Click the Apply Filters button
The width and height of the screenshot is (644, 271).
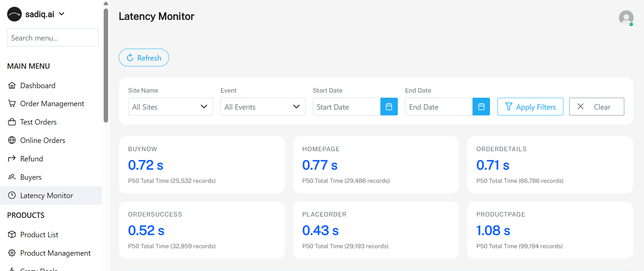530,107
